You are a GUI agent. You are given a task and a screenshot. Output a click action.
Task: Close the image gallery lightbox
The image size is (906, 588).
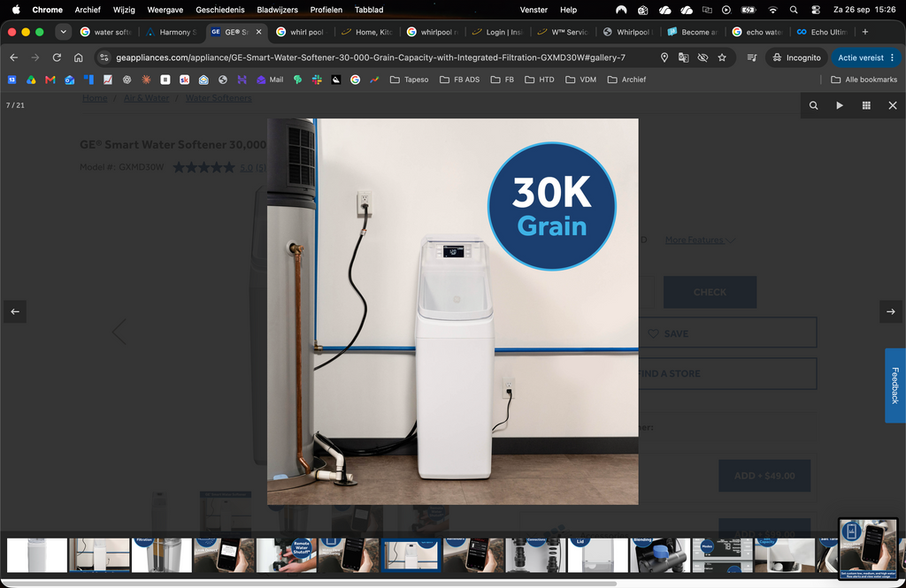892,105
